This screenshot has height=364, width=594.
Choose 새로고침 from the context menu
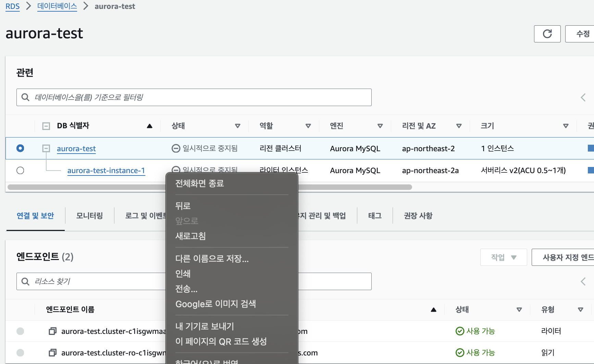(x=190, y=236)
